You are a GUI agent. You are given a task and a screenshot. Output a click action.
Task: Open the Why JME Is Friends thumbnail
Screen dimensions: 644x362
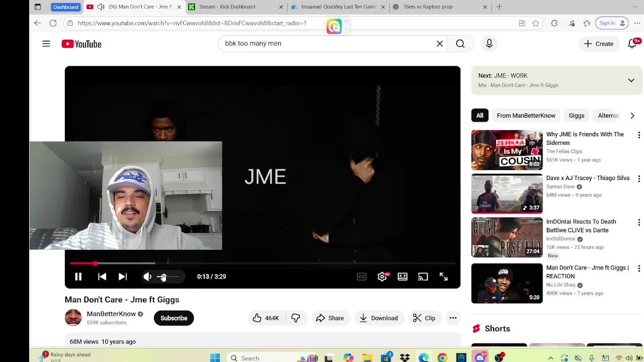(507, 150)
